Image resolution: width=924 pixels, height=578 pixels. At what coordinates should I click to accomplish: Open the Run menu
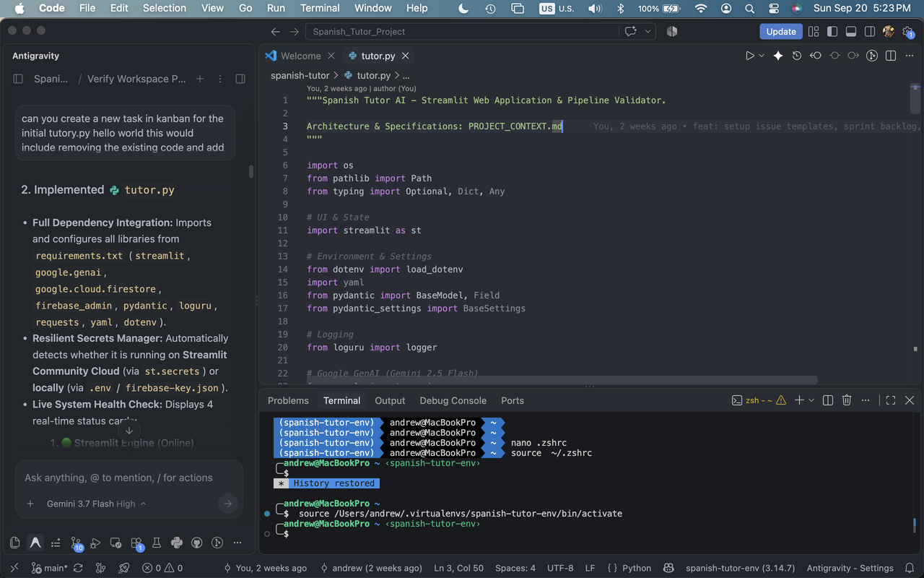pos(276,8)
